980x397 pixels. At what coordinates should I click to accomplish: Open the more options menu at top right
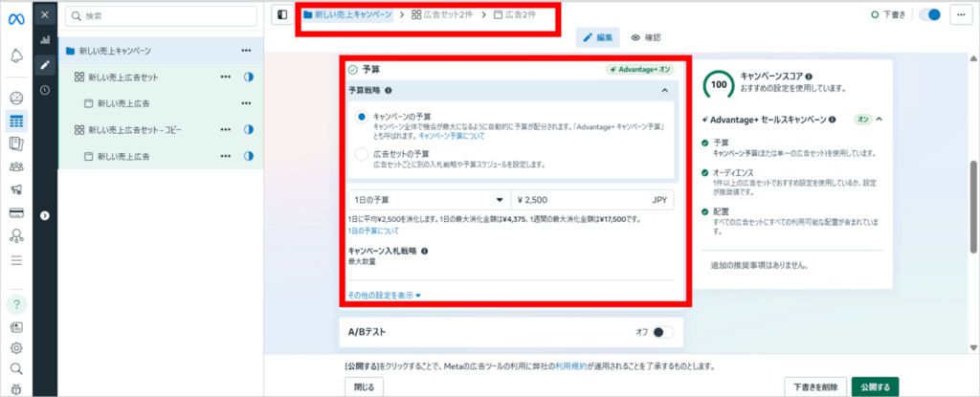[x=961, y=15]
